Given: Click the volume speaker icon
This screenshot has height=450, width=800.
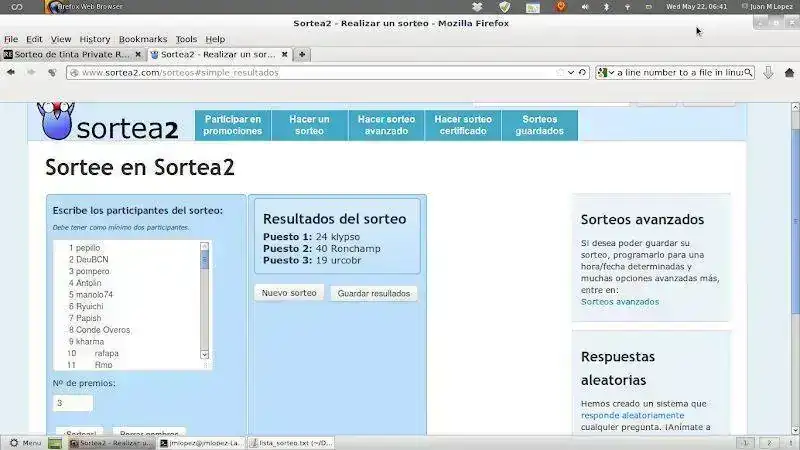Looking at the screenshot, I should (x=585, y=7).
